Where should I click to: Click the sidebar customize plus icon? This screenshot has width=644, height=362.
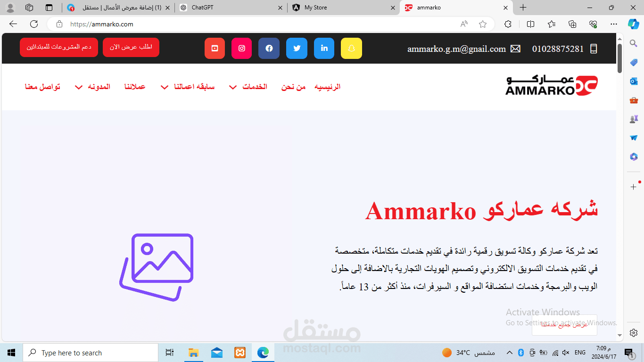[x=634, y=187]
